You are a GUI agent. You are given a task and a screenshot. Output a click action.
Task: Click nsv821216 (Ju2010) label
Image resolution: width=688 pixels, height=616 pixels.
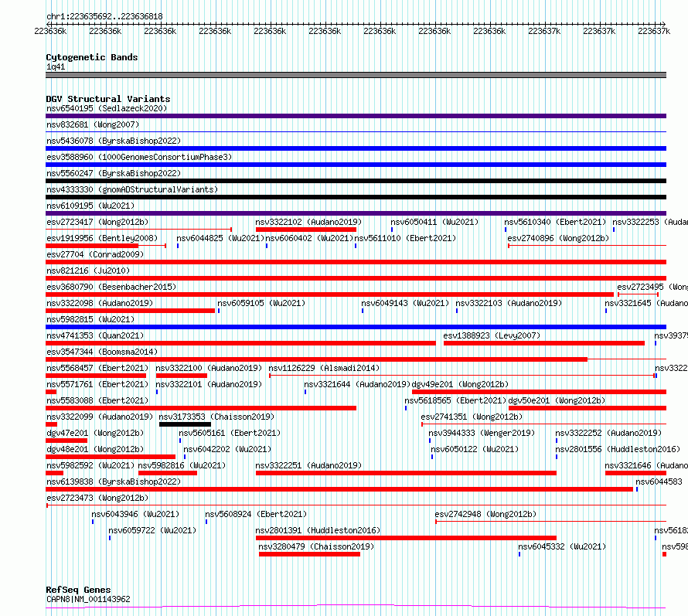[88, 271]
